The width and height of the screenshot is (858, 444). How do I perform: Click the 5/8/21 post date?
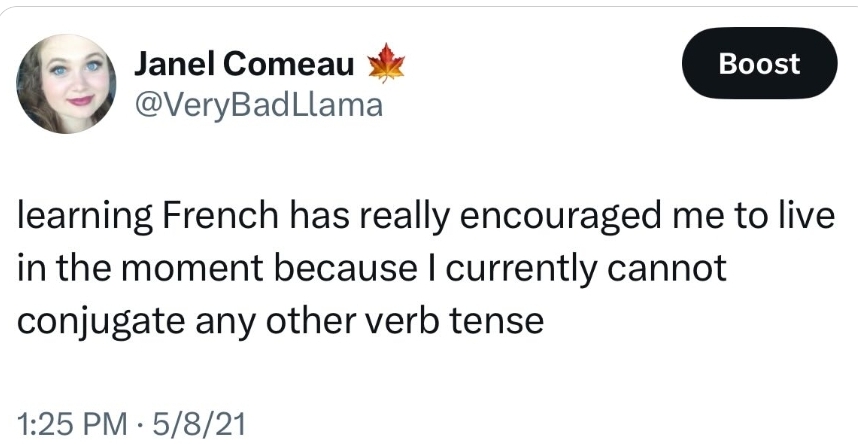pyautogui.click(x=200, y=425)
